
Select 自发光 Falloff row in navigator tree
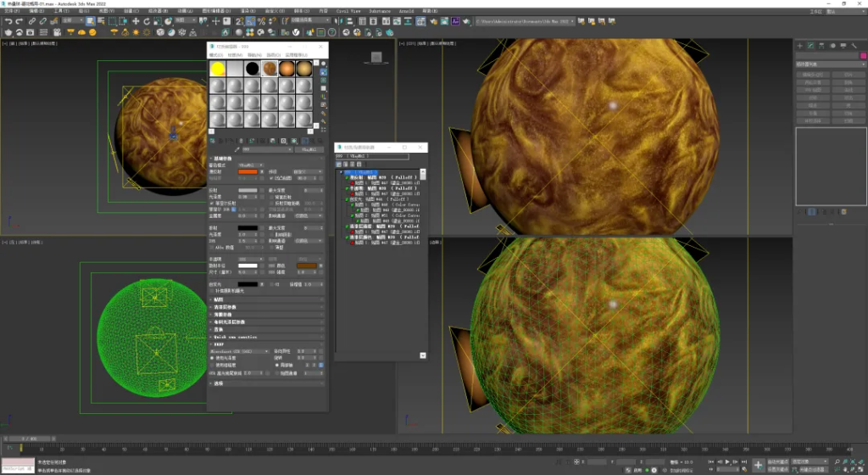[376, 199]
